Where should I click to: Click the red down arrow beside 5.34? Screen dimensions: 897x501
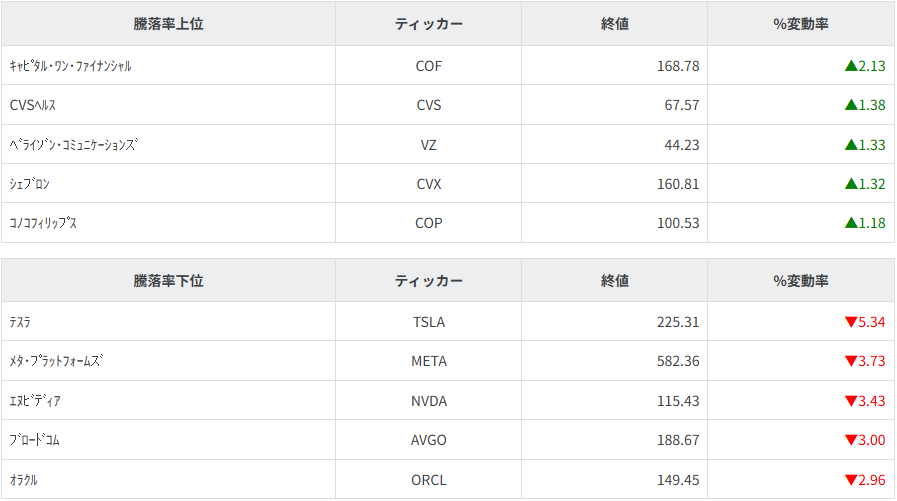point(851,322)
